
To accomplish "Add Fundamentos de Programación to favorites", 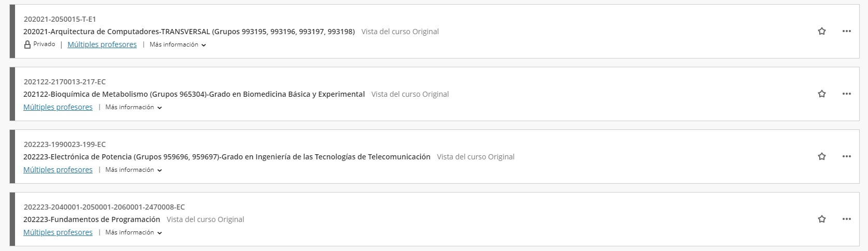I will tap(821, 219).
